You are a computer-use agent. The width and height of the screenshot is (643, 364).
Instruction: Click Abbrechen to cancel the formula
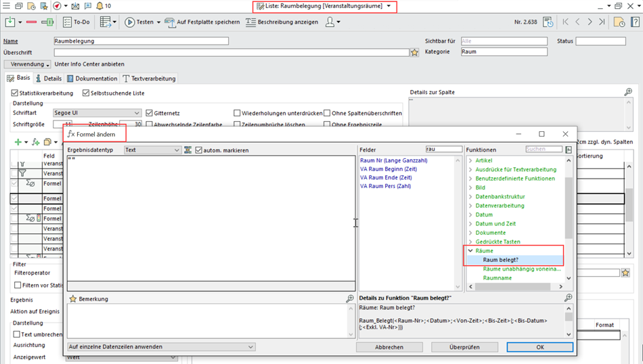pos(389,347)
